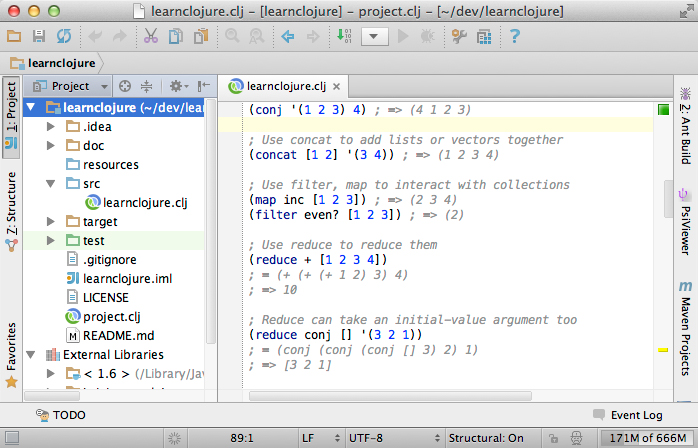Screen dimensions: 698x448
Task: Run the project with the play icon
Action: click(403, 37)
